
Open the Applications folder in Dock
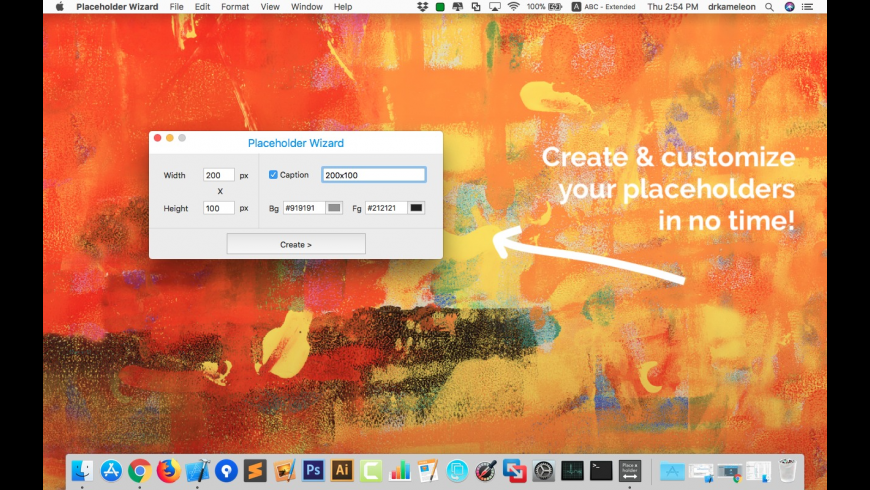coord(672,471)
